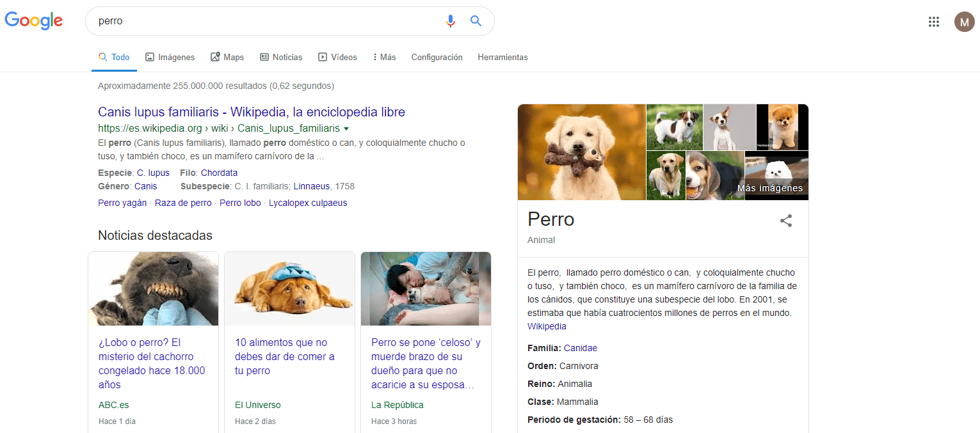Switch to the Imágenes tab

(170, 57)
